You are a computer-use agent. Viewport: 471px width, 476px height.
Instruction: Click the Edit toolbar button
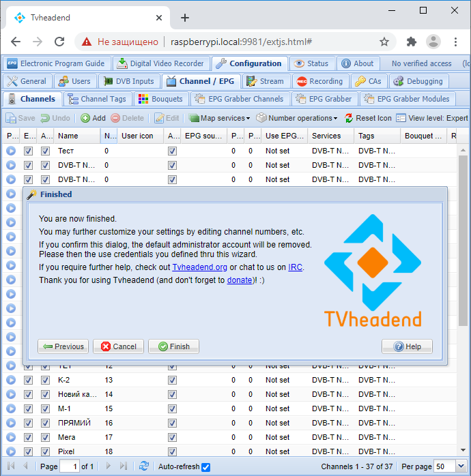167,118
